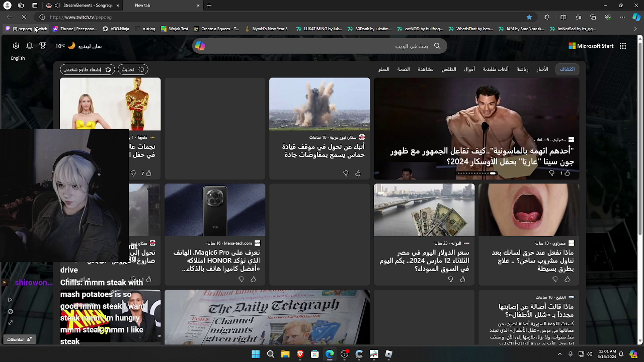Click the web search input field
The image size is (644, 362).
click(320, 46)
